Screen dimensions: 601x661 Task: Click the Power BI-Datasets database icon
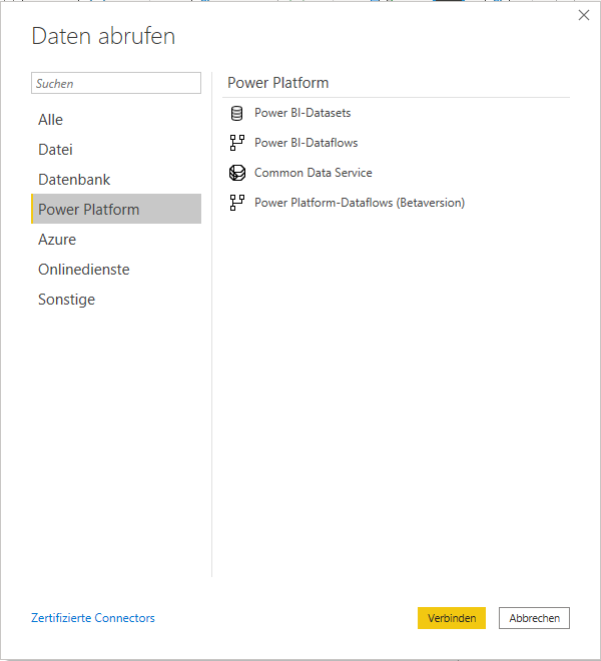pos(237,113)
